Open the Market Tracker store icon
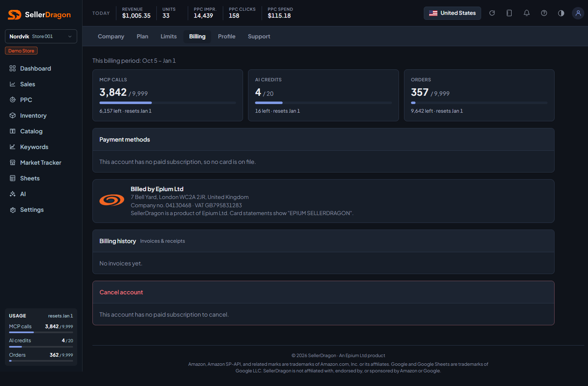The image size is (588, 386). coord(13,163)
